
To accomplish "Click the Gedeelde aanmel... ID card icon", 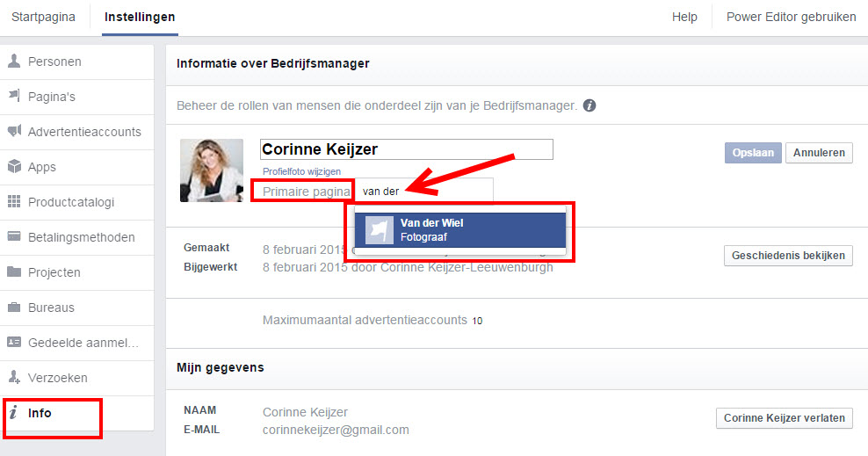I will tap(14, 342).
